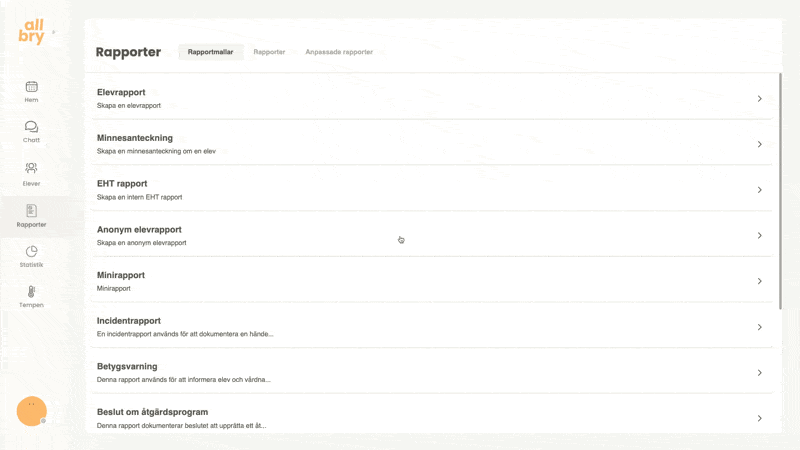Go to Elever in sidebar
Viewport: 800px width, 450px height.
(31, 172)
